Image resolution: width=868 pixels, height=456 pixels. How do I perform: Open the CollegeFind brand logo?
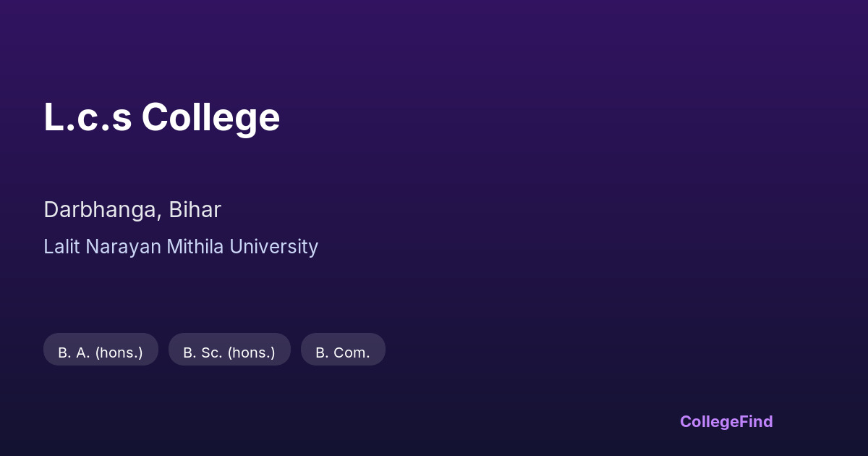[x=726, y=421]
